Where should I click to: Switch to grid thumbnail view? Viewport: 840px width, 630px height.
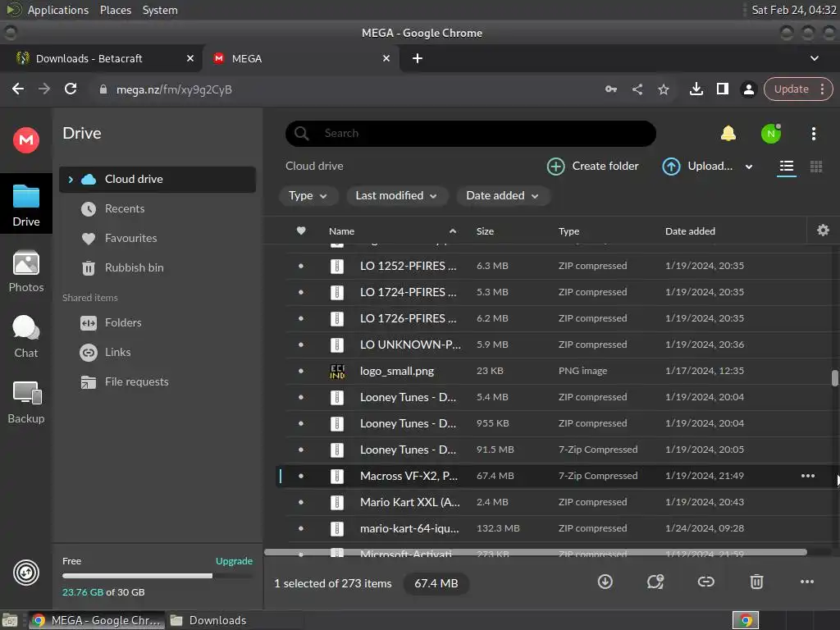[x=816, y=167]
